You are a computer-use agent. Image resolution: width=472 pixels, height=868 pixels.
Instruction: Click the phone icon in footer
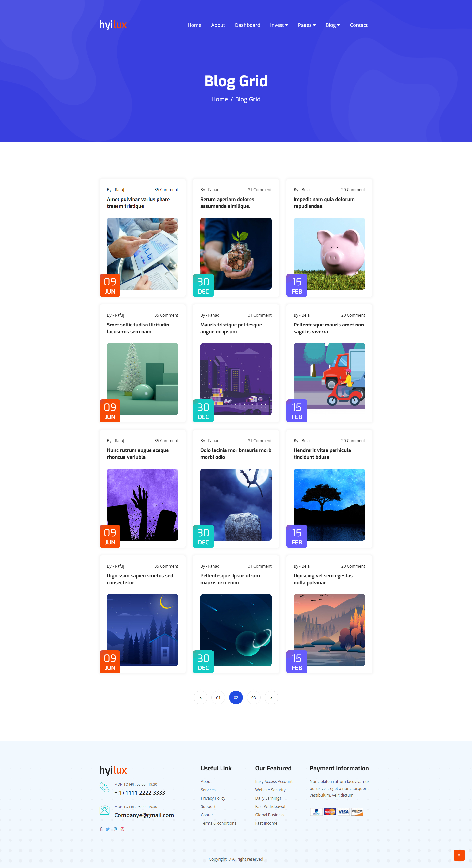(104, 787)
